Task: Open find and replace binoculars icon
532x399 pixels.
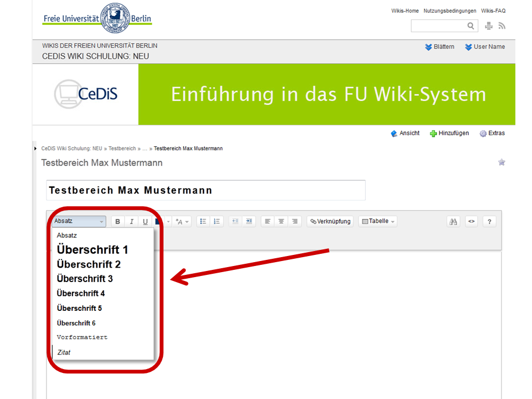Action: click(453, 222)
